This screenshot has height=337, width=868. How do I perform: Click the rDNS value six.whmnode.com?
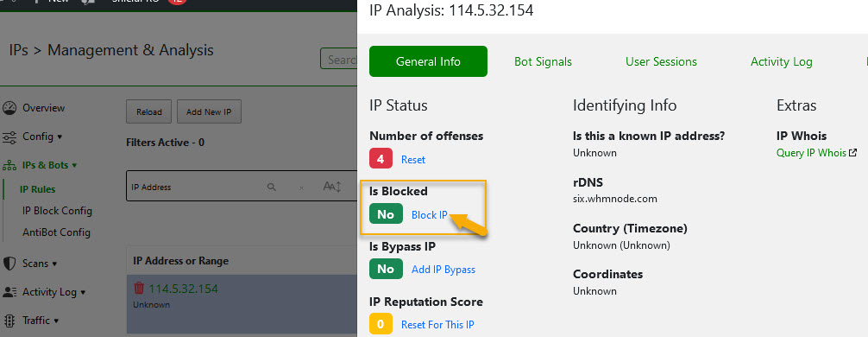[615, 199]
